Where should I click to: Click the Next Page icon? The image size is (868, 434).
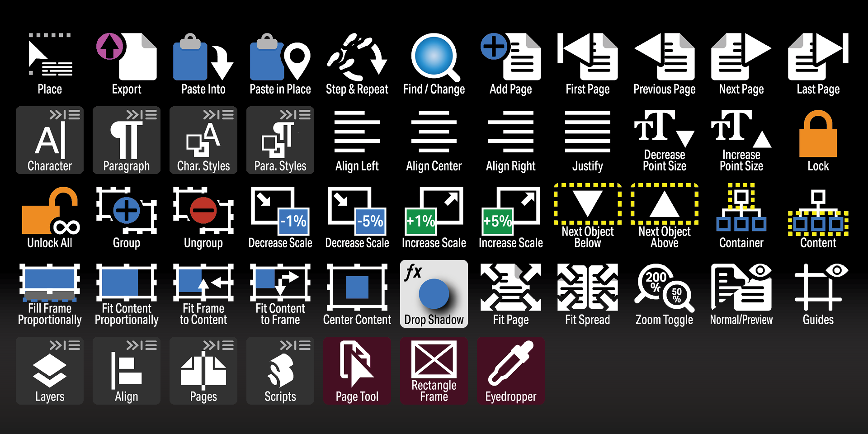click(741, 57)
